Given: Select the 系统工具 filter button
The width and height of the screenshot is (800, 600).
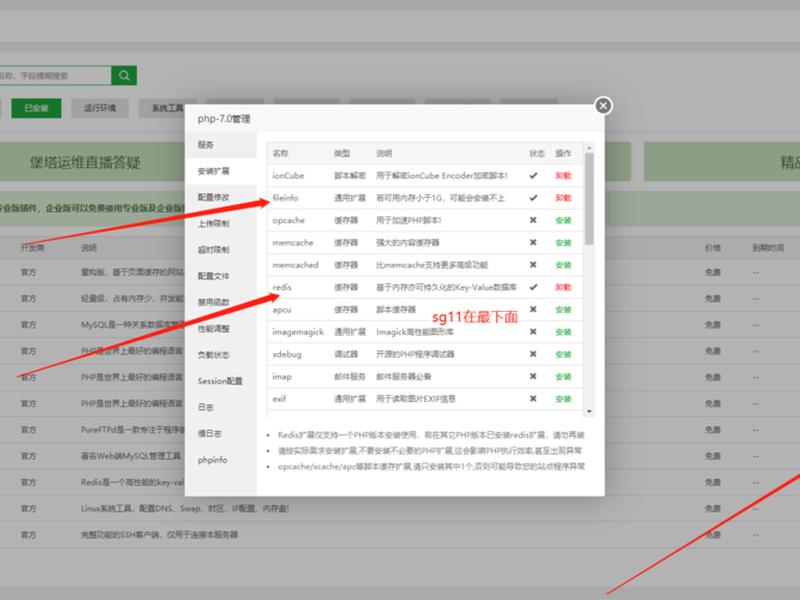Looking at the screenshot, I should (x=168, y=108).
